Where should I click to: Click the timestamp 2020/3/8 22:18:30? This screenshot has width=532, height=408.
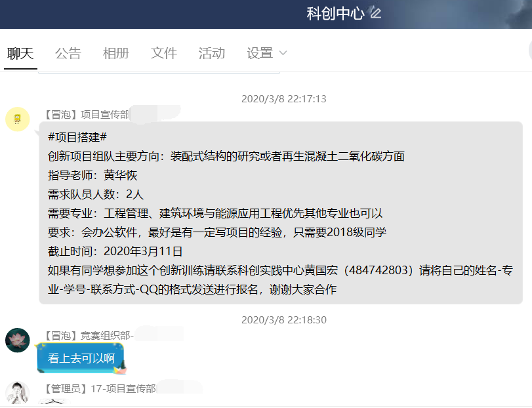tap(283, 320)
